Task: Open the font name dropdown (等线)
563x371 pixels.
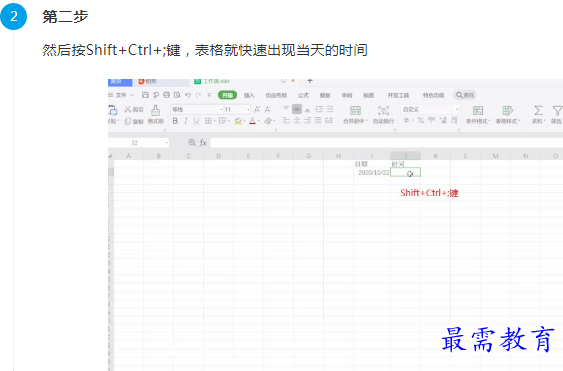Action: pos(221,109)
